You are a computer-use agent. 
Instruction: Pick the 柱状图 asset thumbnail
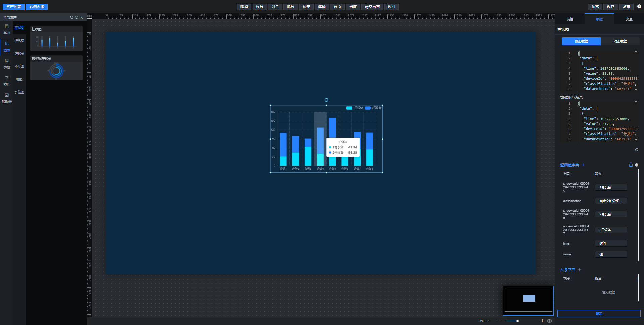click(x=56, y=38)
